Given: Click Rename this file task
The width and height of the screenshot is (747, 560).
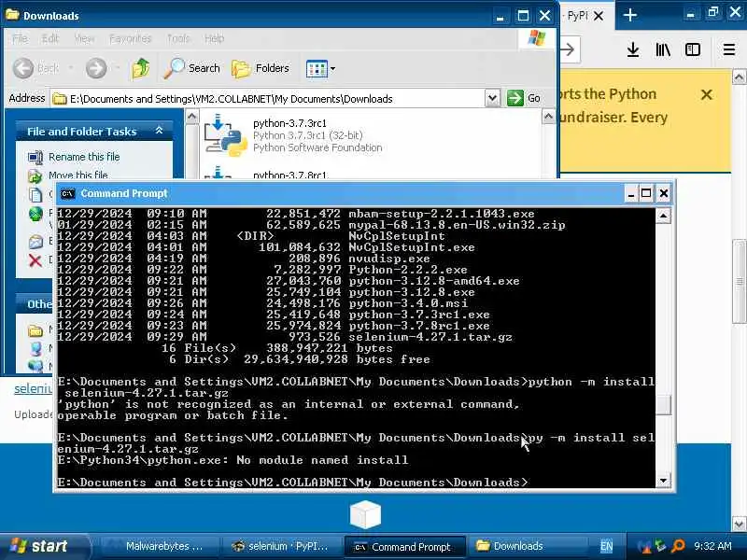Looking at the screenshot, I should [x=84, y=157].
